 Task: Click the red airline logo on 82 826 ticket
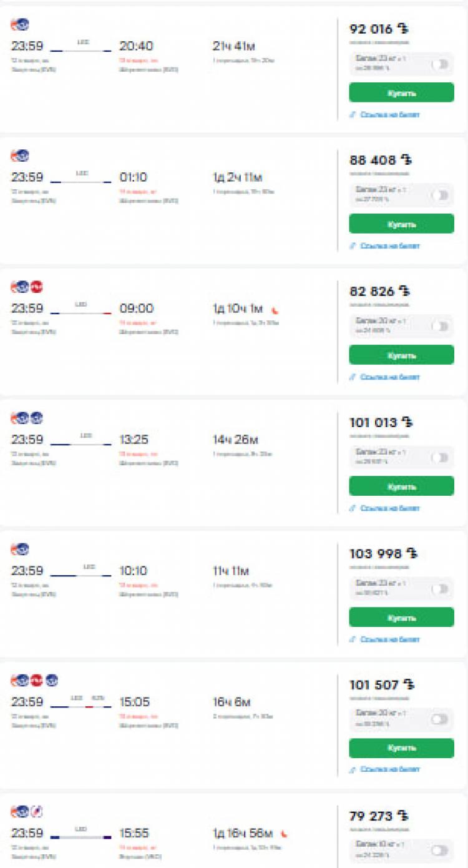coord(37,287)
